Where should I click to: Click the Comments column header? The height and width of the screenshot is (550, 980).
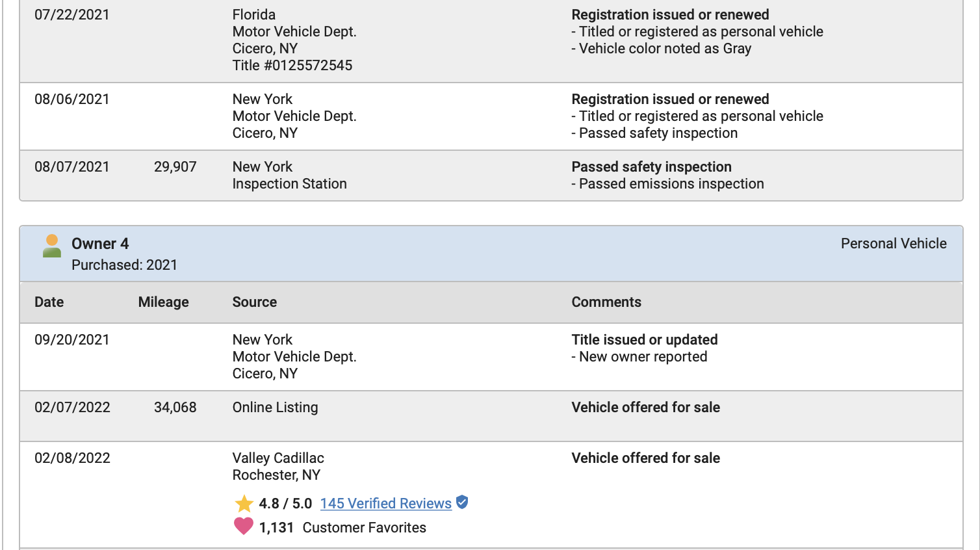tap(606, 302)
